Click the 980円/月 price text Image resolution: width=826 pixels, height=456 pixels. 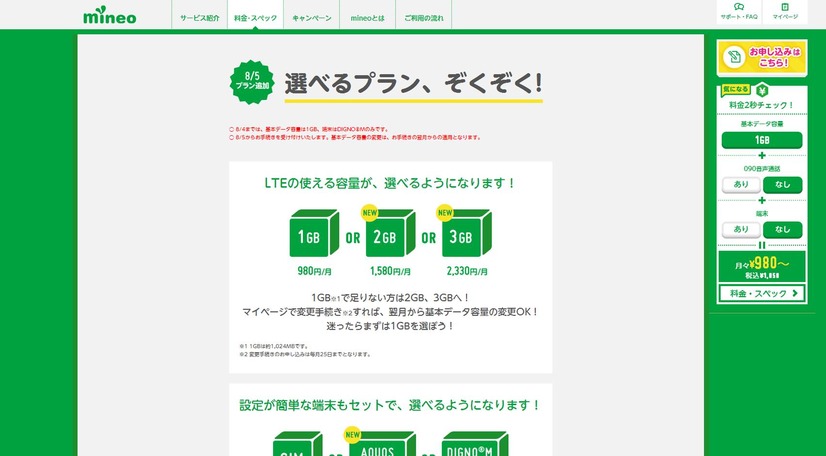pyautogui.click(x=314, y=271)
